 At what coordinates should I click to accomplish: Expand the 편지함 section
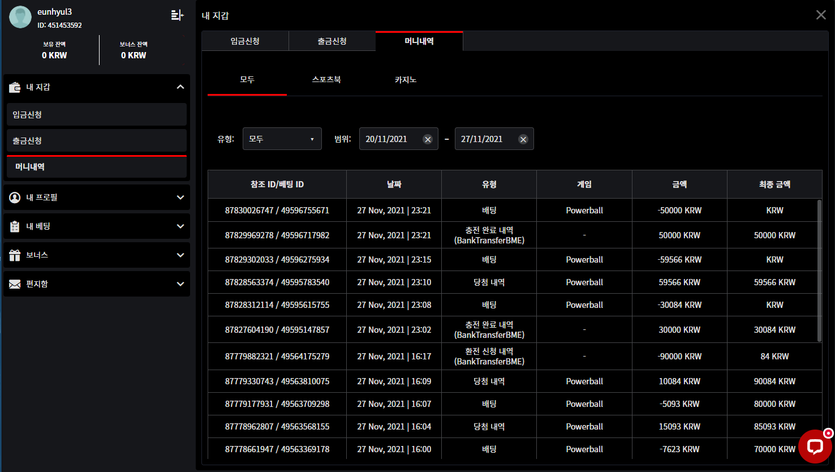181,283
